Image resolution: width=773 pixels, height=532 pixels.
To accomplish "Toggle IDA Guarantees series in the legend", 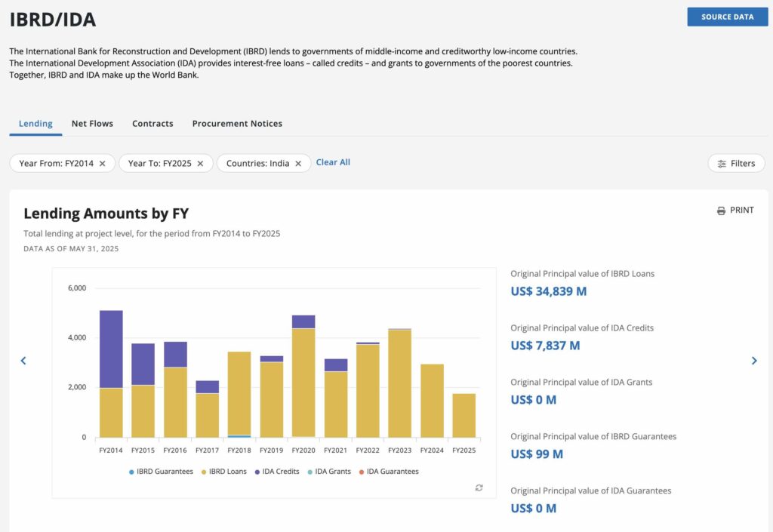I will coord(389,472).
